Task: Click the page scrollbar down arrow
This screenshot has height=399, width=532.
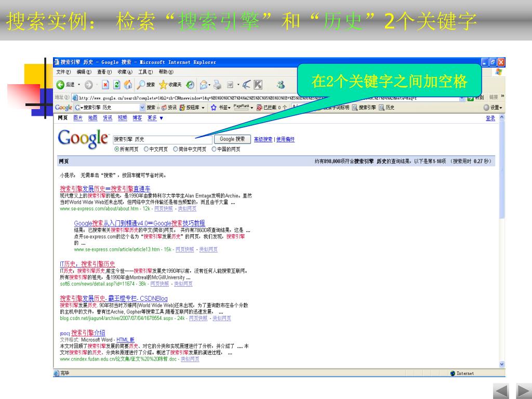Action: (502, 364)
